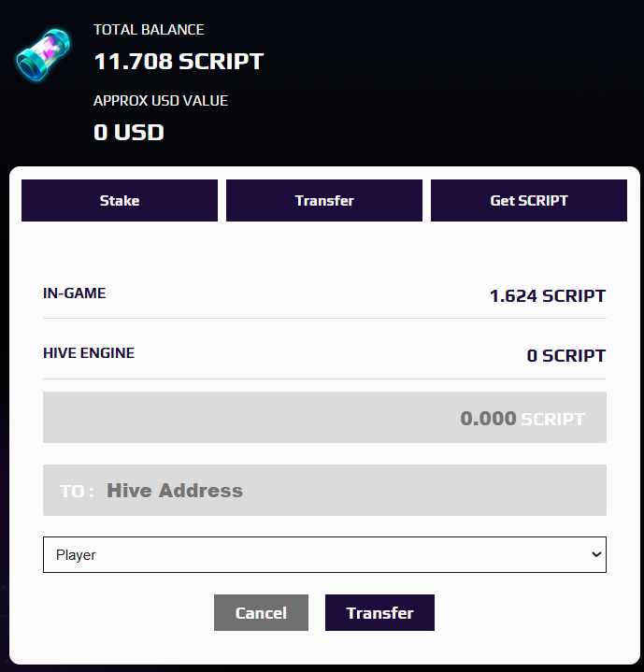Focus the SCRIPT amount input field
Screen dimensions: 644x672
pos(324,418)
